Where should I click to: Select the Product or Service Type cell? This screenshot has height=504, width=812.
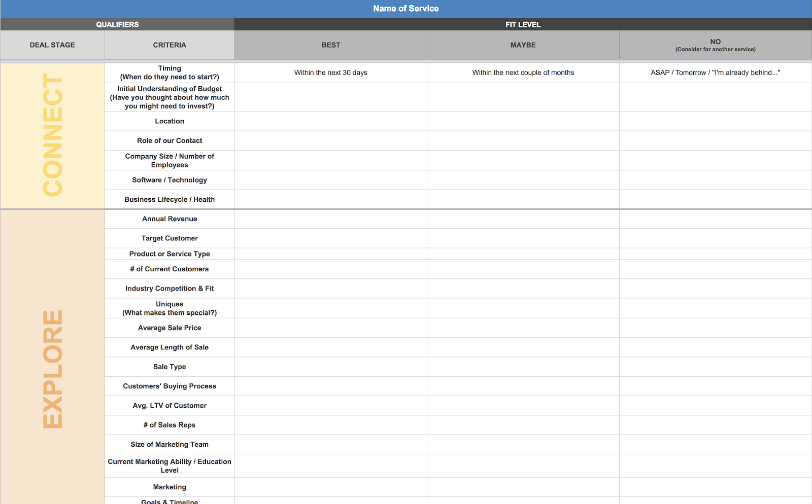click(170, 254)
